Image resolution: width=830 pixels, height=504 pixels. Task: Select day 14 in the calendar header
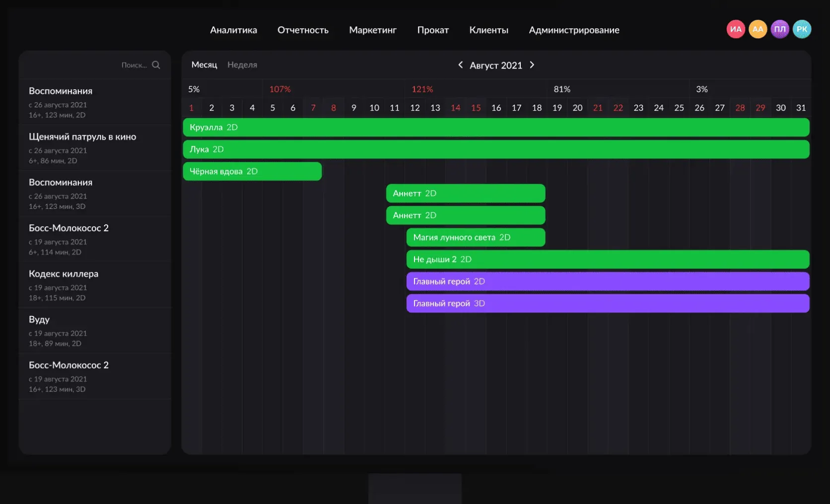tap(456, 108)
